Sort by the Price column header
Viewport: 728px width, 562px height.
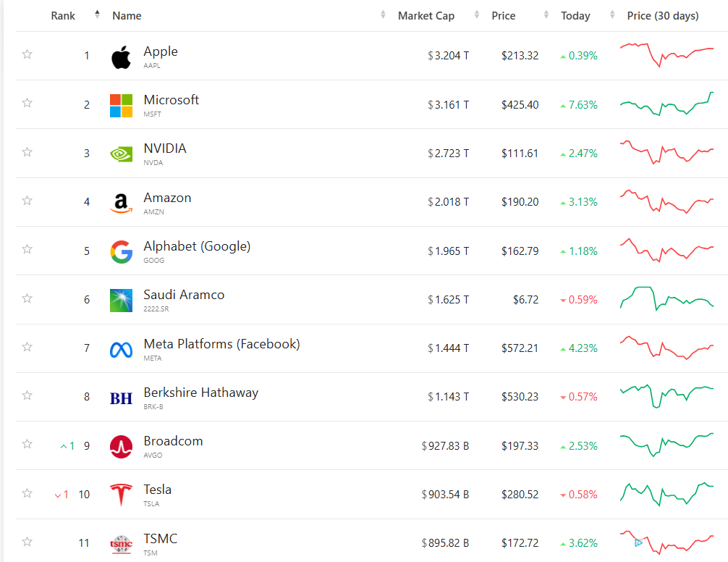(x=504, y=16)
